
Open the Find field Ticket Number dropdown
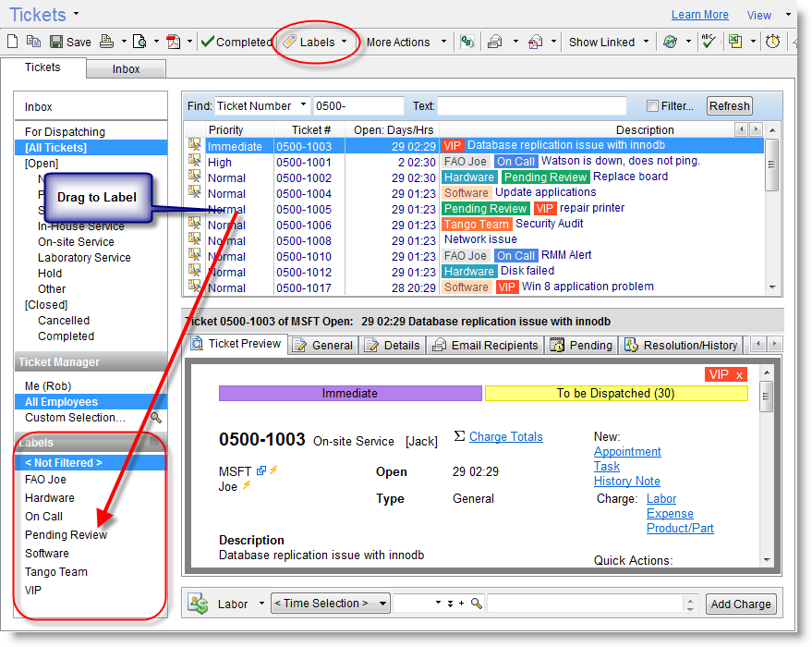point(262,106)
